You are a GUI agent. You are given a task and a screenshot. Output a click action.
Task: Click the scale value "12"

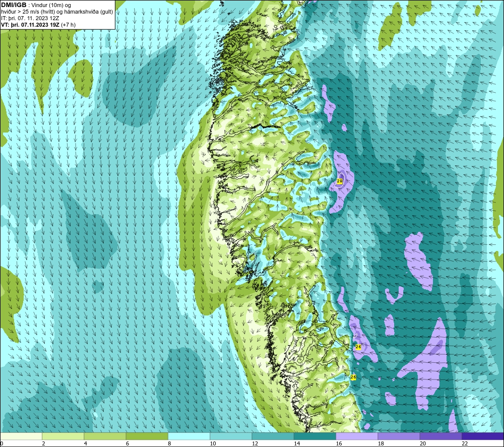click(x=255, y=443)
